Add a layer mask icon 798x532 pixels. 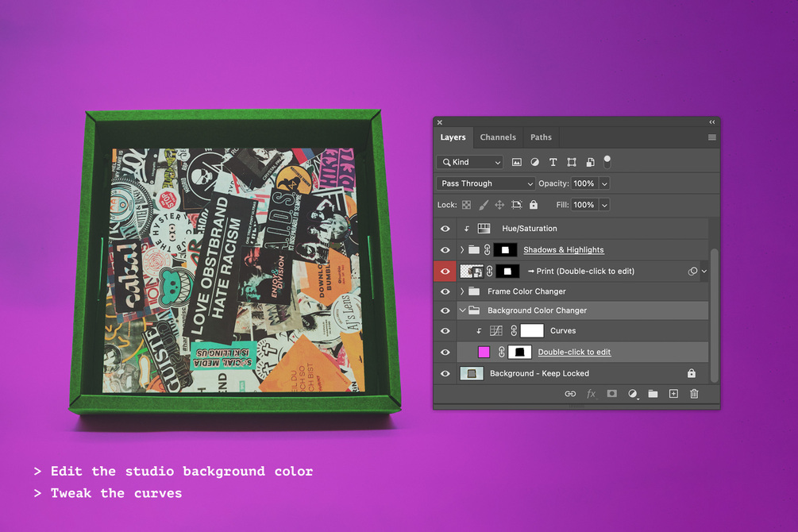[611, 394]
